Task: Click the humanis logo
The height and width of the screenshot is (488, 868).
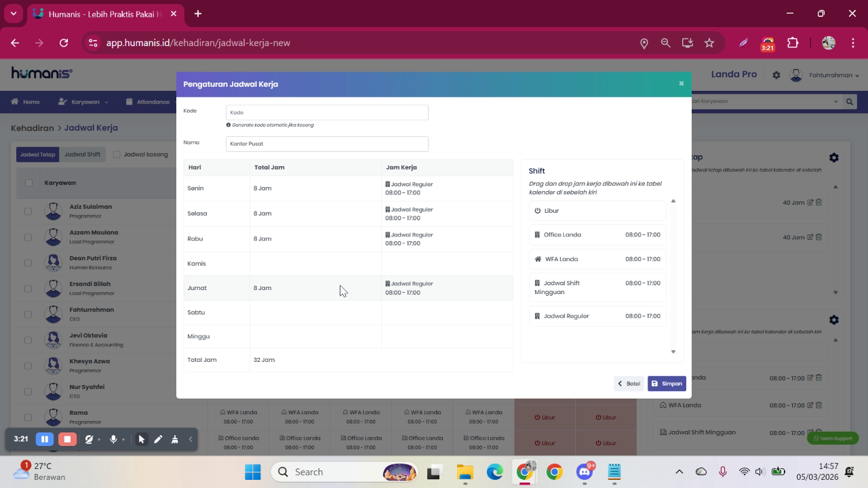Action: point(41,73)
